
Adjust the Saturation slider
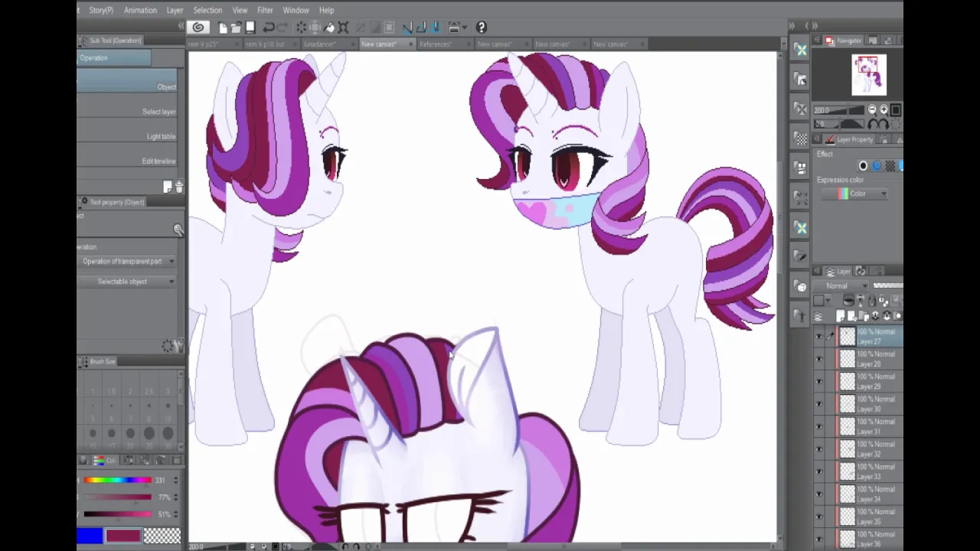tap(118, 497)
